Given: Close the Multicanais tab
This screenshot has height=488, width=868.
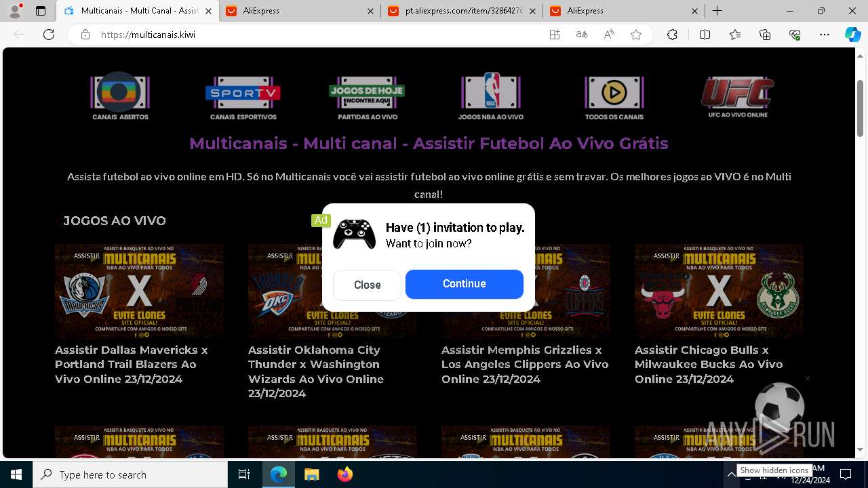Looking at the screenshot, I should [x=208, y=11].
